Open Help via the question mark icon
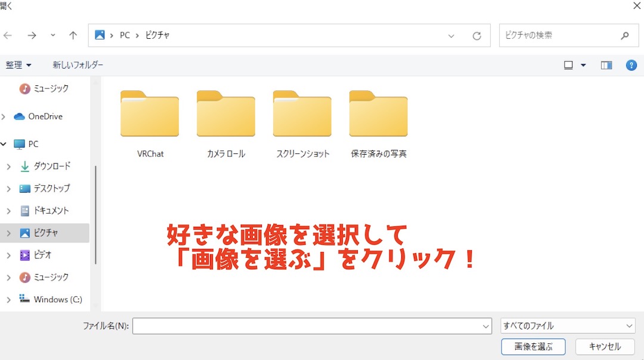 [631, 65]
